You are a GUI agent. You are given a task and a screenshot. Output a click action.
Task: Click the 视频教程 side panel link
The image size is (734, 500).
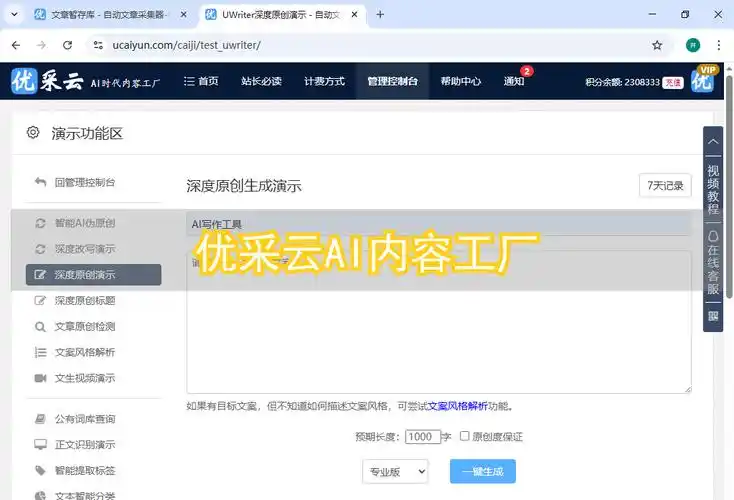pyautogui.click(x=713, y=189)
